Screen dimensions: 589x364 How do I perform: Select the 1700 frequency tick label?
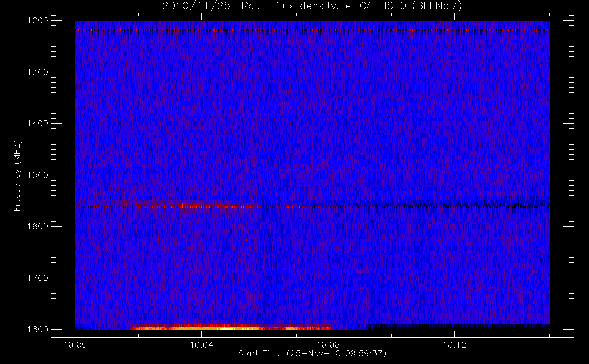tap(38, 278)
